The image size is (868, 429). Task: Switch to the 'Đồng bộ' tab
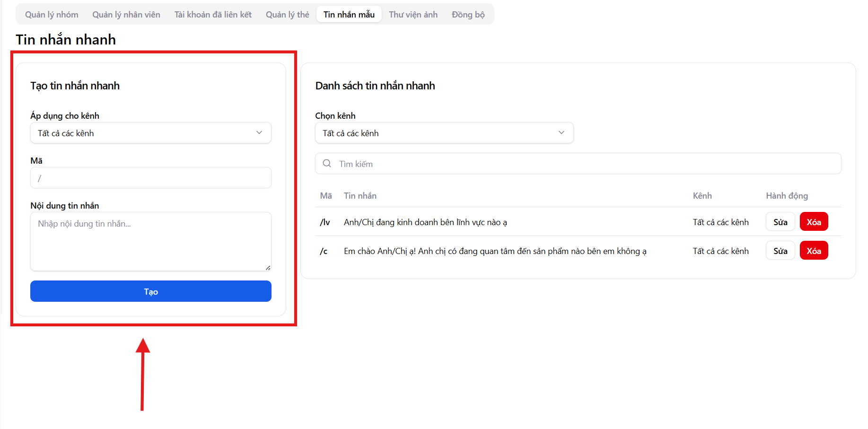[468, 15]
